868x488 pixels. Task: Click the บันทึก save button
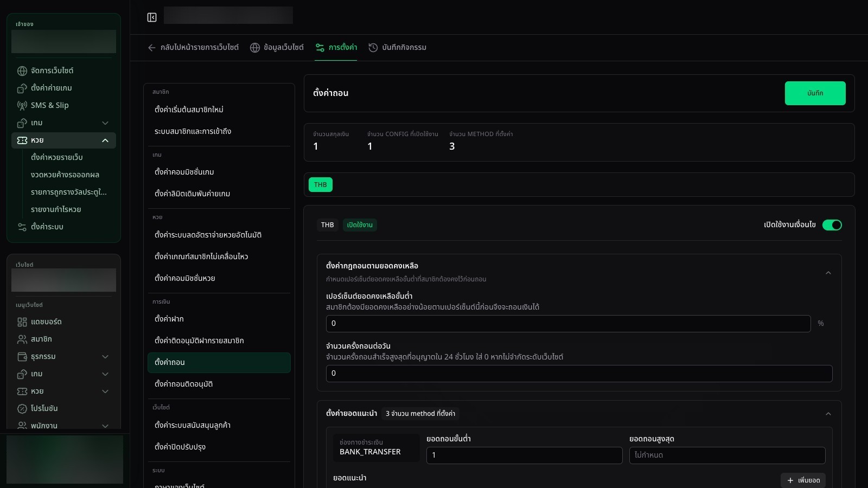[815, 93]
